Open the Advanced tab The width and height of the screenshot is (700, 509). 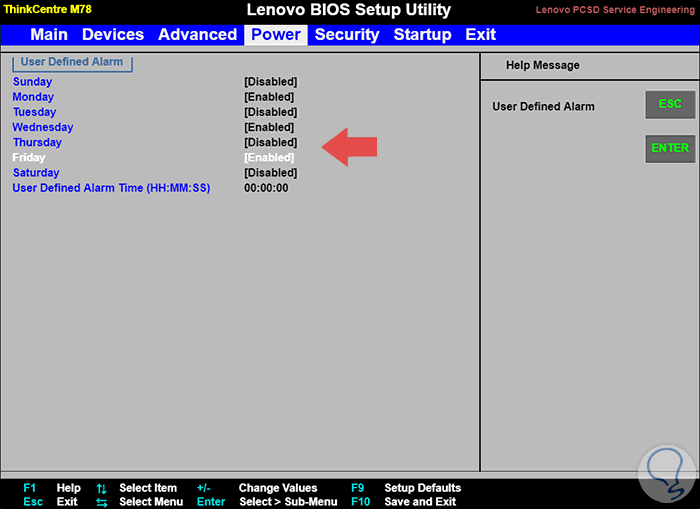pos(197,34)
